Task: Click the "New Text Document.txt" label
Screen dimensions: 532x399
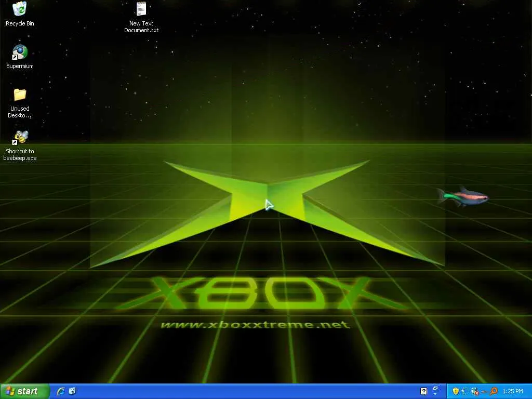Action: [141, 27]
